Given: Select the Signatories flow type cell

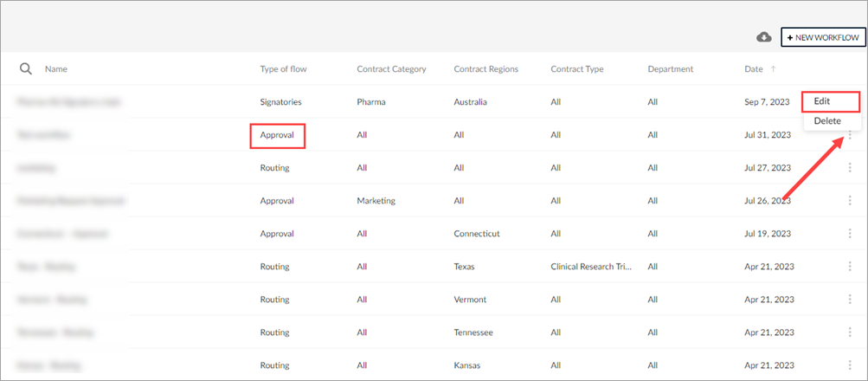Looking at the screenshot, I should [280, 102].
